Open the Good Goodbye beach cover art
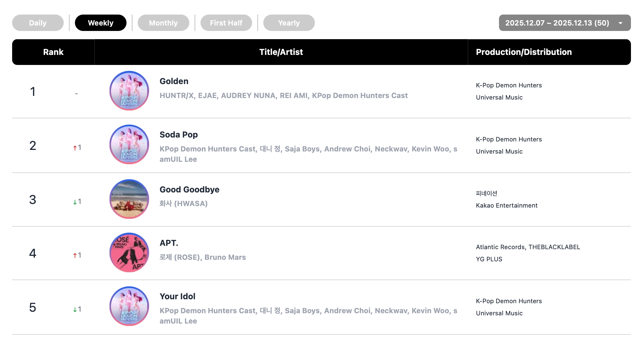Image resolution: width=644 pixels, height=339 pixels. tap(129, 199)
